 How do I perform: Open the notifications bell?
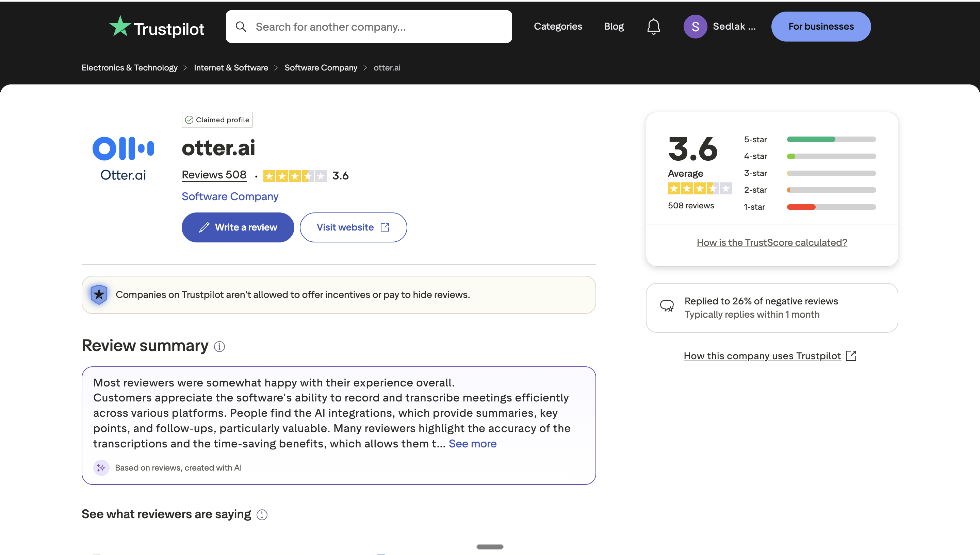(x=653, y=27)
